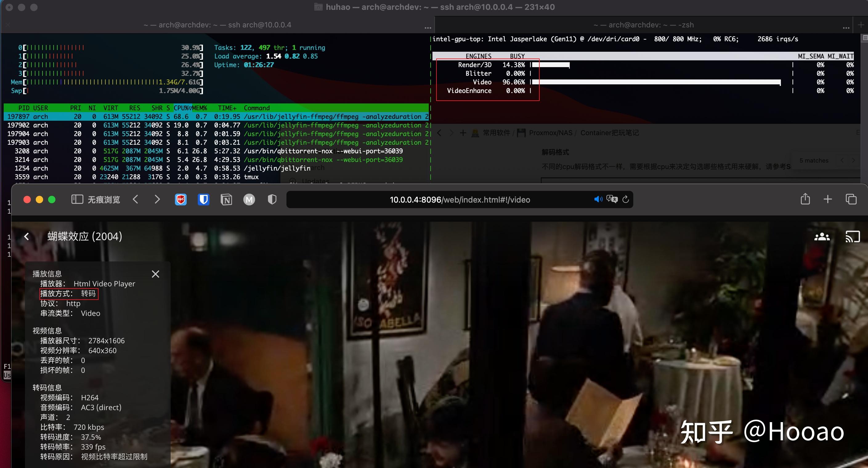Viewport: 868px width, 468px height.
Task: Open the Bitwarden extension icon
Action: point(203,200)
